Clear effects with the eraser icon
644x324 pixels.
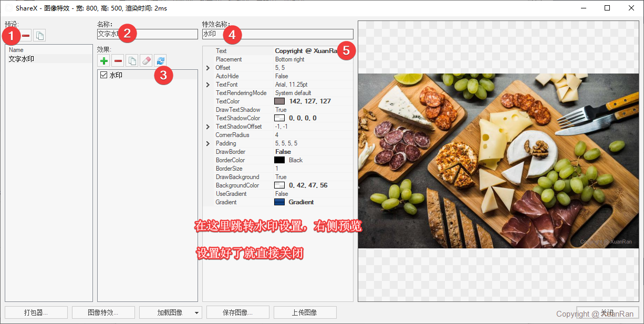pyautogui.click(x=147, y=61)
